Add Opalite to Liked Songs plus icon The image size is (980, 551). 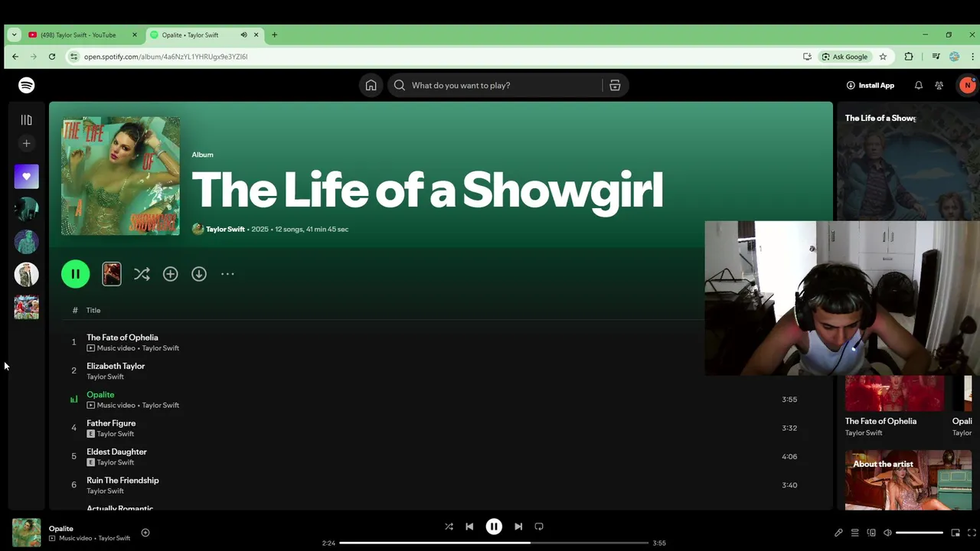tap(145, 533)
